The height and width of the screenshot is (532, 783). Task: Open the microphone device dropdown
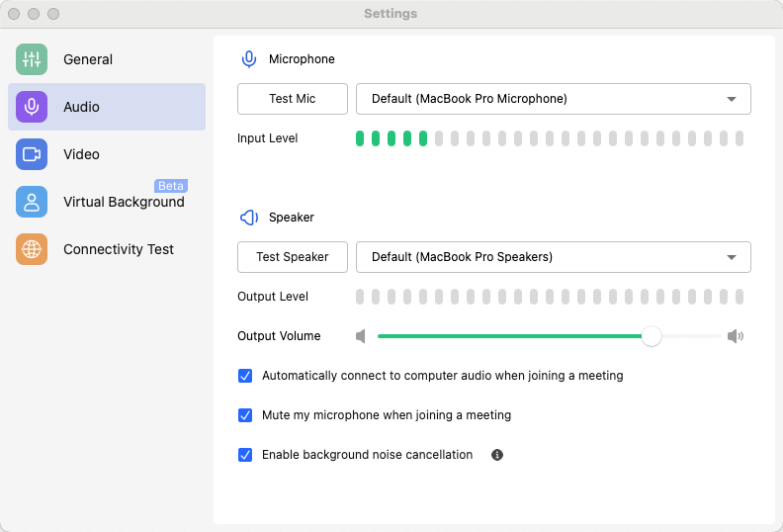pyautogui.click(x=553, y=99)
